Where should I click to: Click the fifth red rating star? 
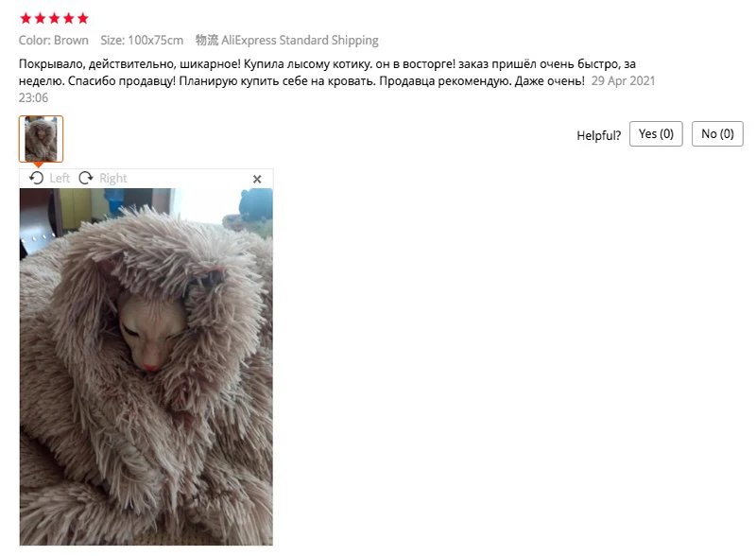pyautogui.click(x=83, y=18)
